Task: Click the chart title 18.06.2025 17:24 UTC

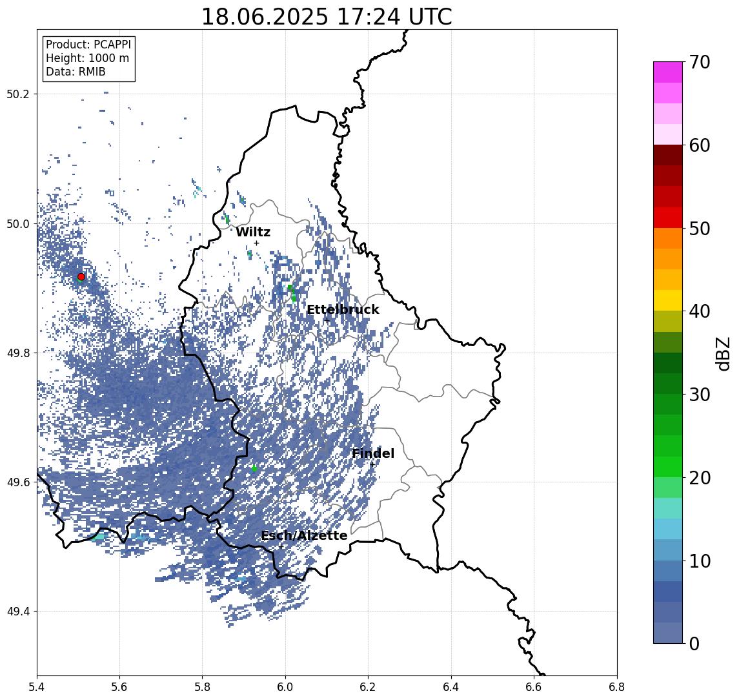Action: pos(327,17)
